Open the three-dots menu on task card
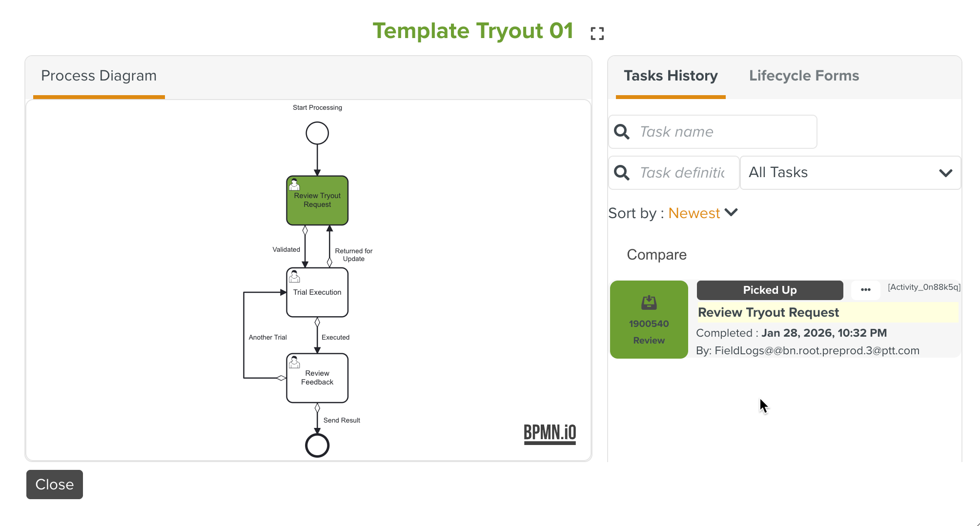980x526 pixels. pos(865,290)
